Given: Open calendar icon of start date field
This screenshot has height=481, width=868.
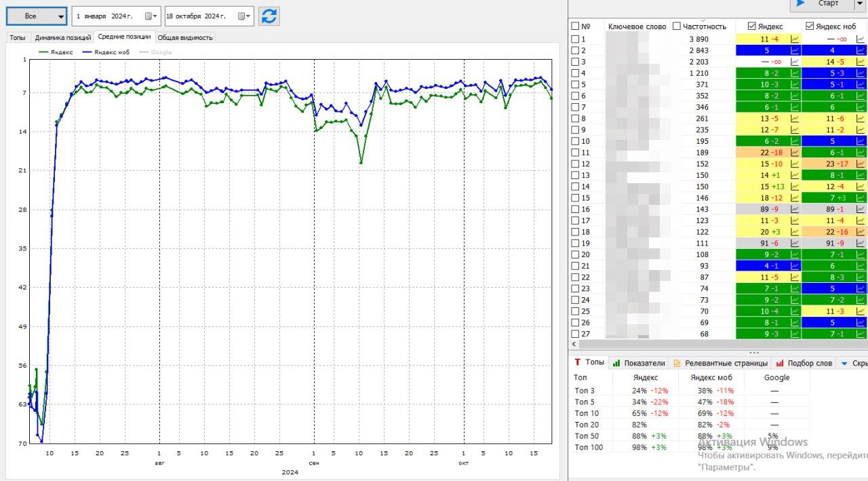Looking at the screenshot, I should point(150,16).
